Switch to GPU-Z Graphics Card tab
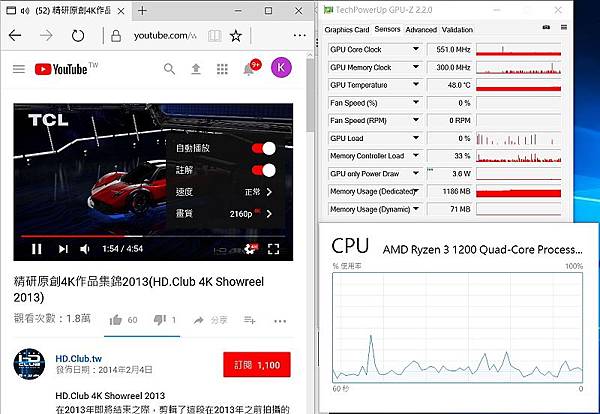Viewport: 600px width, 414px height. (347, 29)
